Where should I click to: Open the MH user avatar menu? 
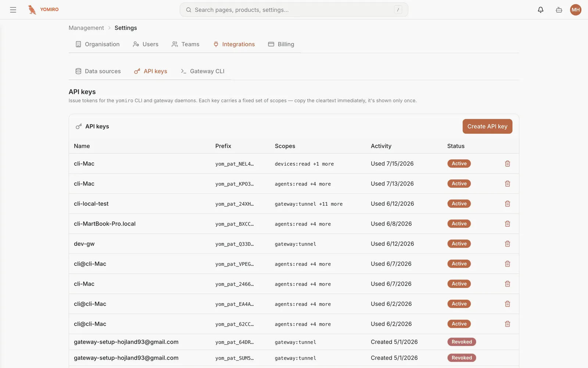(576, 10)
